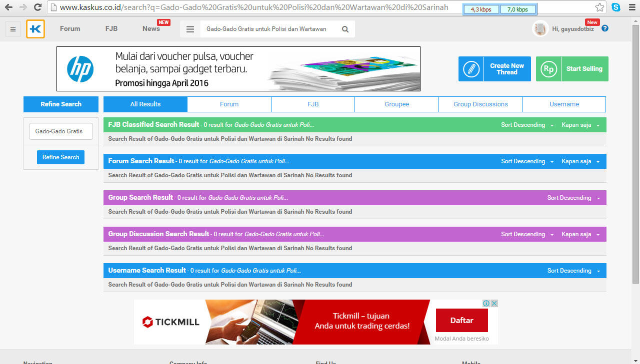Click the Daftar button on Tickmill ad
Image resolution: width=640 pixels, height=364 pixels.
461,321
